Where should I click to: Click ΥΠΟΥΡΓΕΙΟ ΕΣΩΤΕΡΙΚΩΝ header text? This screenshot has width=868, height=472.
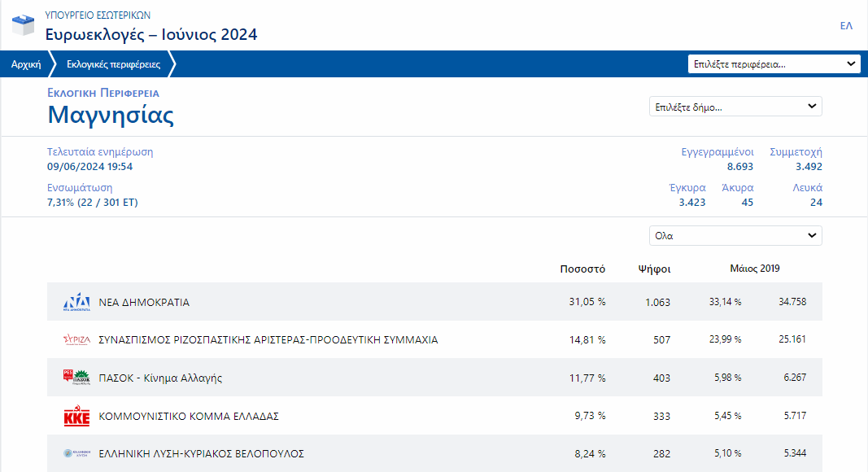[x=98, y=15]
